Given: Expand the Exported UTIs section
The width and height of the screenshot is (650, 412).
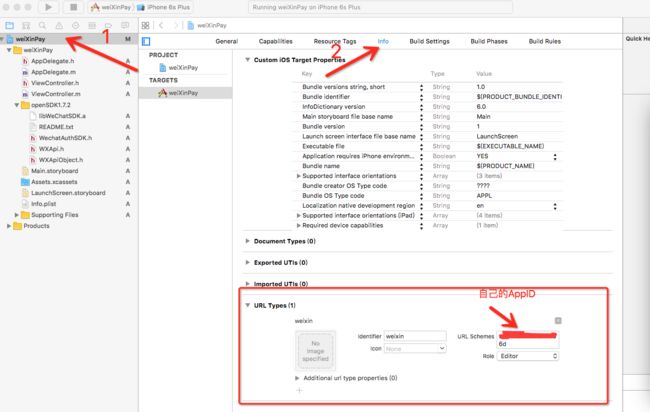Looking at the screenshot, I should 247,262.
